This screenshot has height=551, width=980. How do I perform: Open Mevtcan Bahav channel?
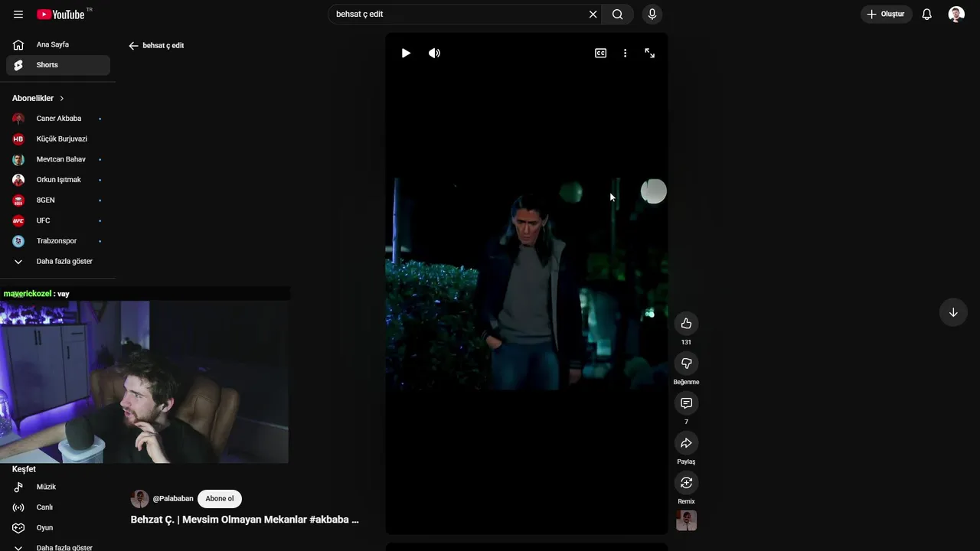click(x=58, y=159)
